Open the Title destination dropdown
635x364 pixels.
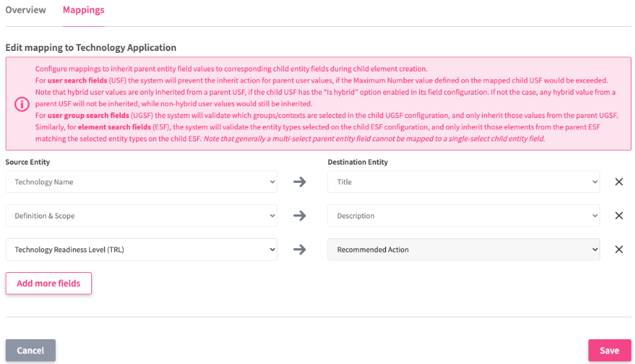tap(463, 182)
